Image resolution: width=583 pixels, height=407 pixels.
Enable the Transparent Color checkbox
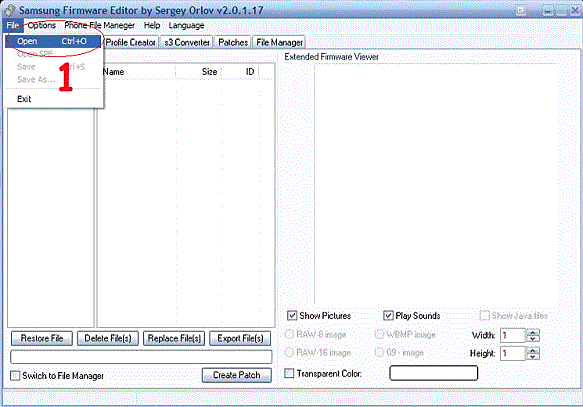coord(289,373)
